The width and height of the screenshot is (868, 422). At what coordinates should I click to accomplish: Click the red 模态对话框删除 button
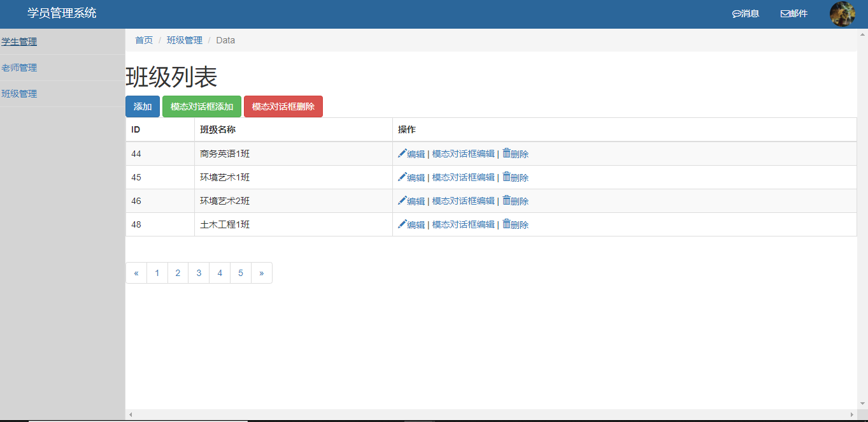[x=283, y=106]
